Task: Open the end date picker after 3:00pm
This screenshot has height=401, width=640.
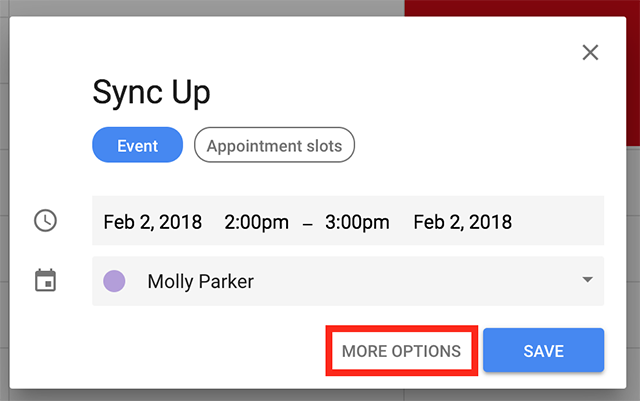Action: click(x=462, y=221)
